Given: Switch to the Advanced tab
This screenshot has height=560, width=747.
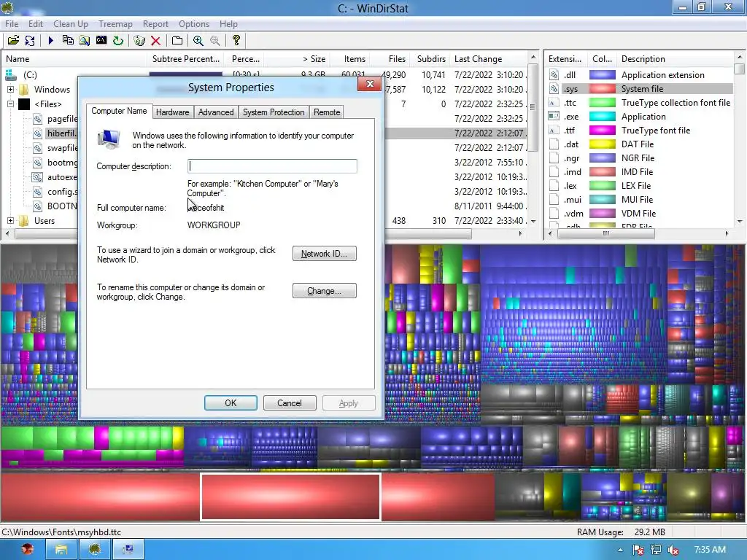Looking at the screenshot, I should (x=216, y=112).
